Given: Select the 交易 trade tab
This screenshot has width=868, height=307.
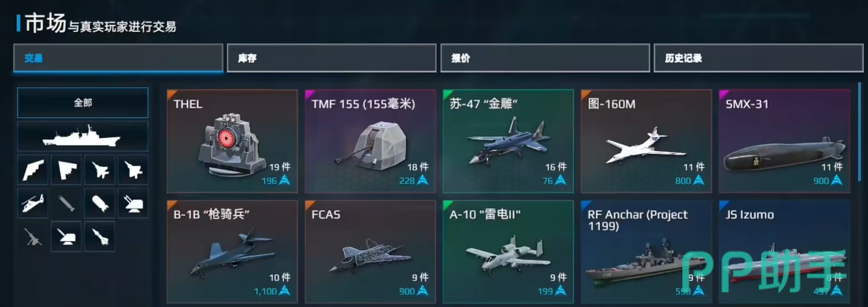Looking at the screenshot, I should tap(118, 58).
